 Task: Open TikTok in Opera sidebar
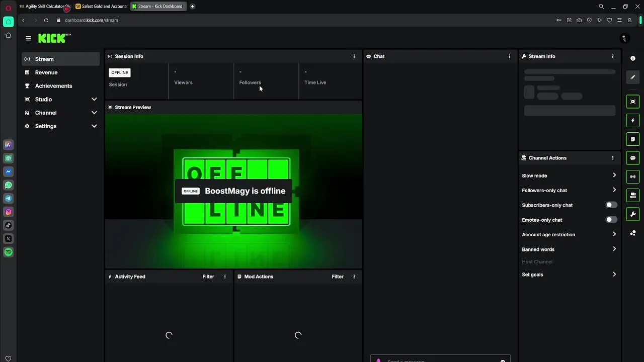(8, 225)
